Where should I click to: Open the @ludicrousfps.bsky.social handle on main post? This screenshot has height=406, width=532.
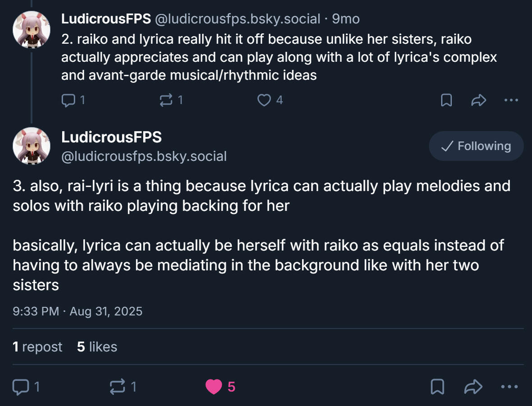point(144,157)
